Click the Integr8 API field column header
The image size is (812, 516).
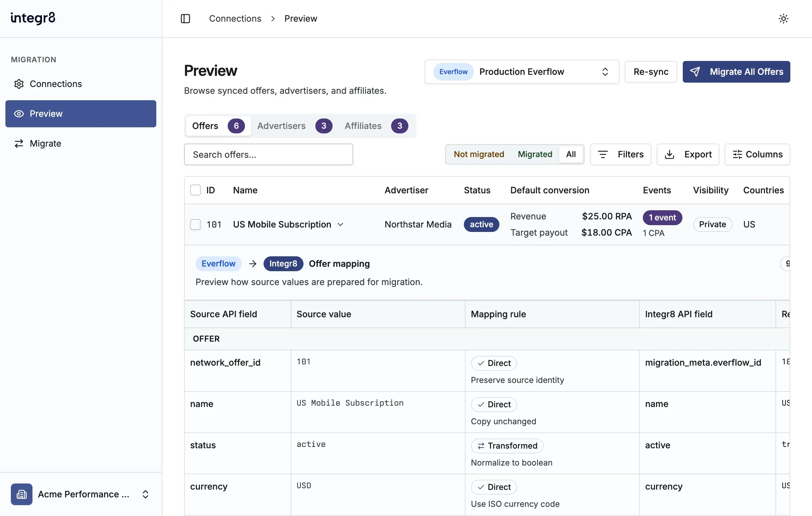click(679, 314)
